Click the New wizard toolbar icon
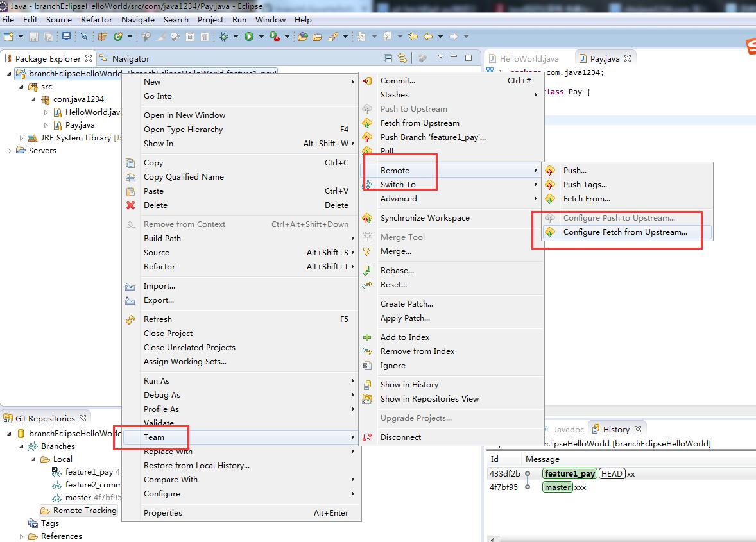The image size is (756, 542). (9, 37)
